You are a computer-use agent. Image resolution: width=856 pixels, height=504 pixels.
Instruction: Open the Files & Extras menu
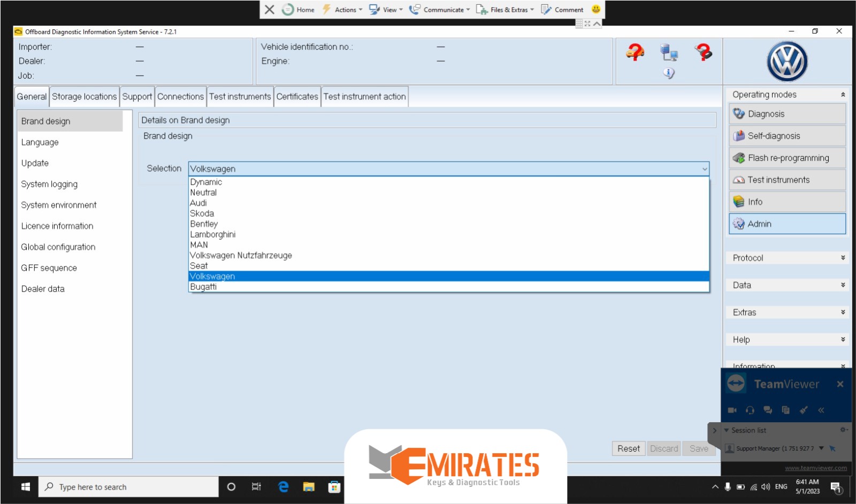coord(505,10)
